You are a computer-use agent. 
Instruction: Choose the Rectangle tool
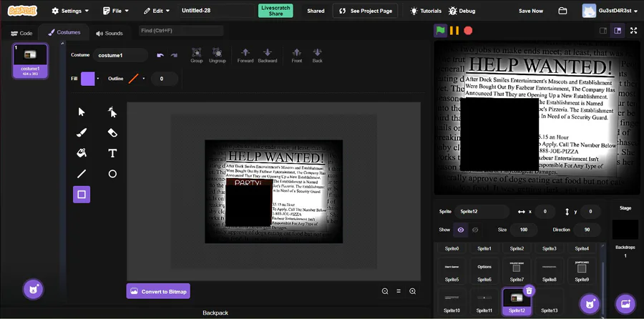(x=82, y=195)
